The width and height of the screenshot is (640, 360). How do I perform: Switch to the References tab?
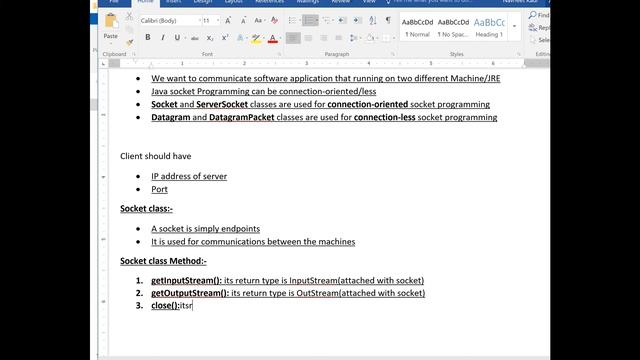[269, 2]
